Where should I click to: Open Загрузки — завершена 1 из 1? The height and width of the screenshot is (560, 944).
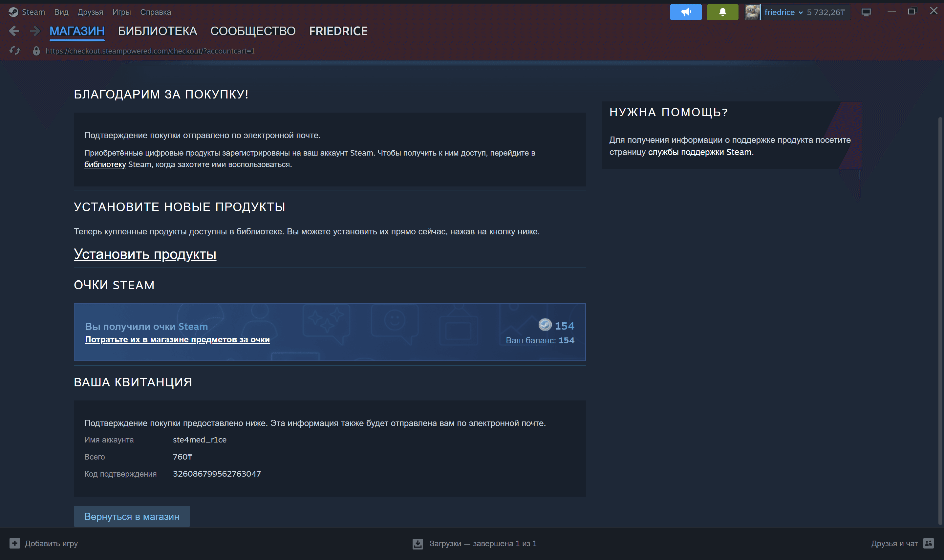(483, 543)
